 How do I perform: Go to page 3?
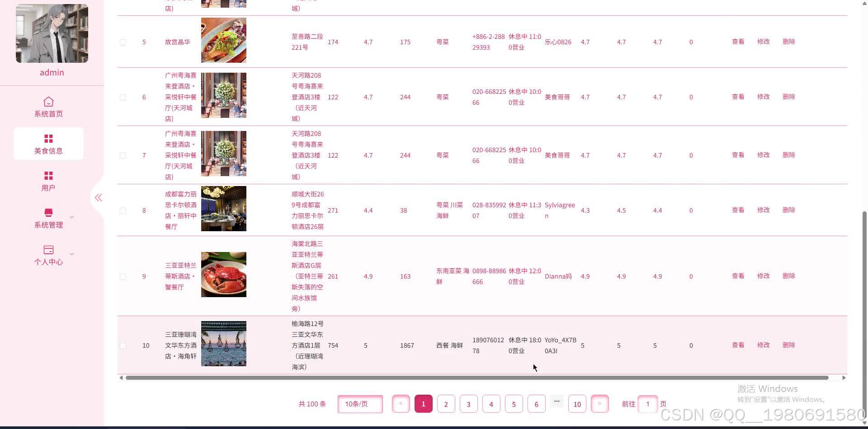point(468,404)
